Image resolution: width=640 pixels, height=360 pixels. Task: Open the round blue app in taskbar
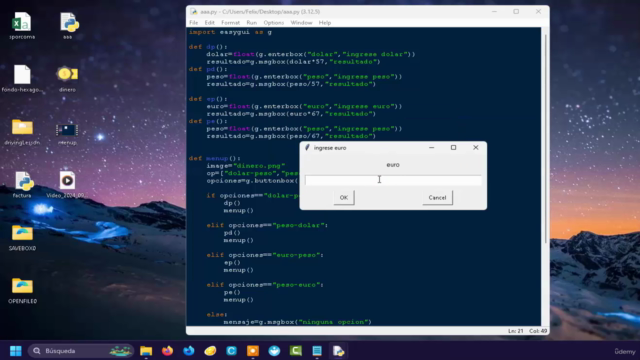274,351
